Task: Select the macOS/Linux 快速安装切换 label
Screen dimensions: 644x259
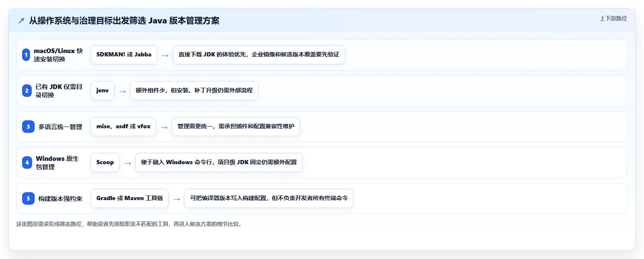Action: click(x=58, y=55)
